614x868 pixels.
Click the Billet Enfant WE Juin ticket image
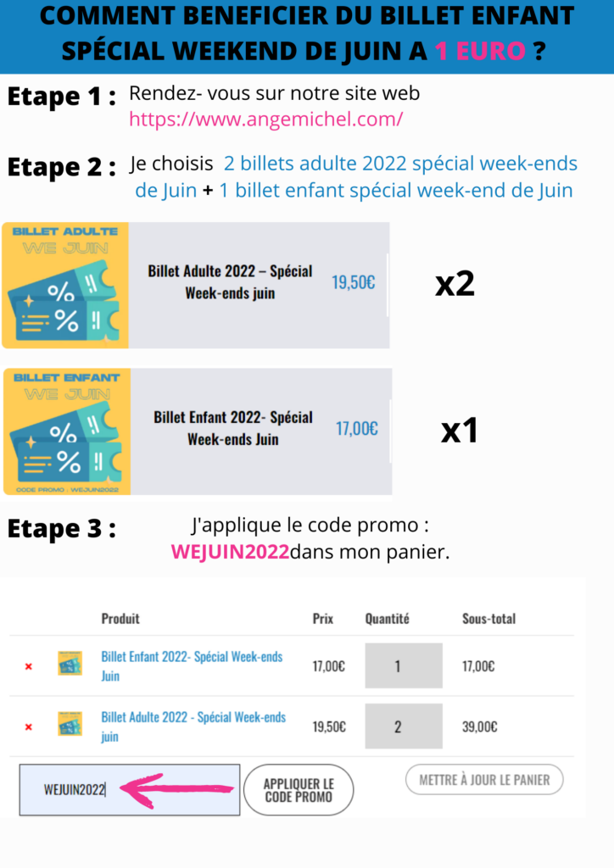(67, 431)
